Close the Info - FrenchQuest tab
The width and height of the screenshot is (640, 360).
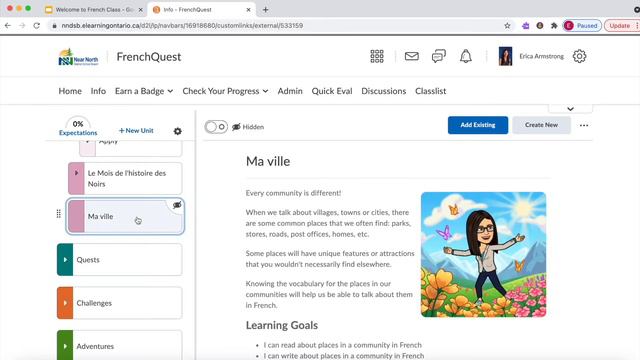[248, 9]
